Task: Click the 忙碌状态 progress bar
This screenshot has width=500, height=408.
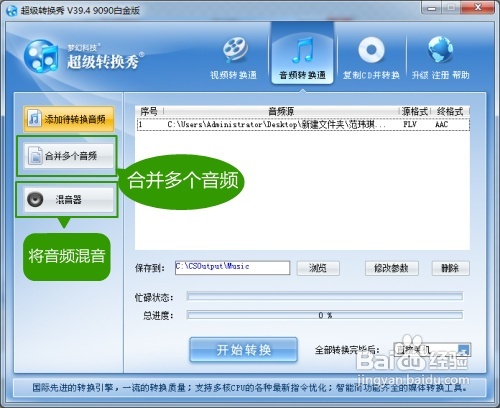Action: 325,296
